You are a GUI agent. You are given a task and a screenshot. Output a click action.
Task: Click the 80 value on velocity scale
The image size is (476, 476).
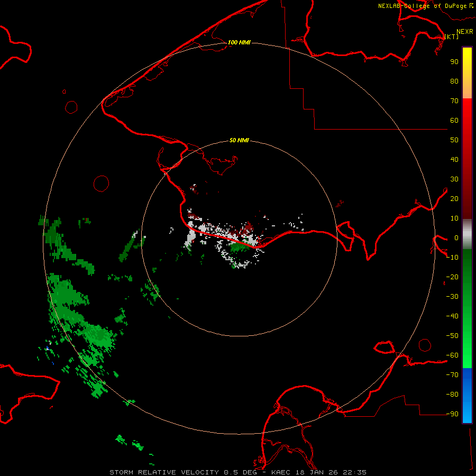[x=454, y=81]
